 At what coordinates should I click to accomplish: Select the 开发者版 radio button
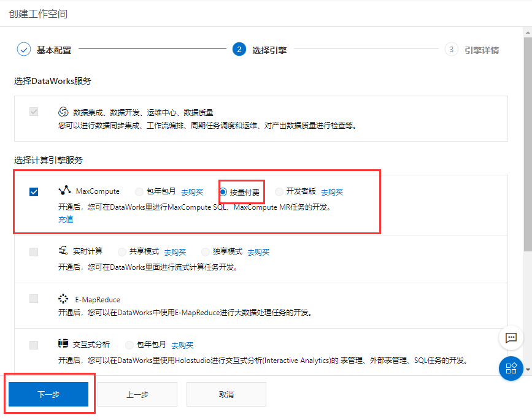(279, 192)
